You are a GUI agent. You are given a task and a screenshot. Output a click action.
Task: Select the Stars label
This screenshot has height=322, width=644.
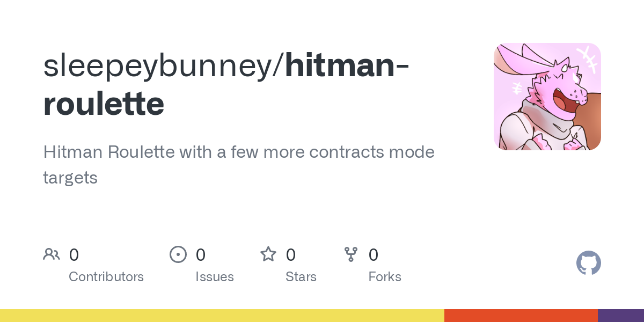[301, 277]
